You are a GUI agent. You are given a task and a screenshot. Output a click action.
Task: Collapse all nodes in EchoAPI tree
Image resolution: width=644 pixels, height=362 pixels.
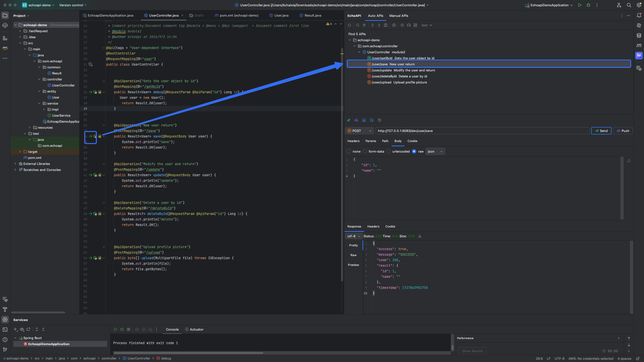click(x=379, y=25)
